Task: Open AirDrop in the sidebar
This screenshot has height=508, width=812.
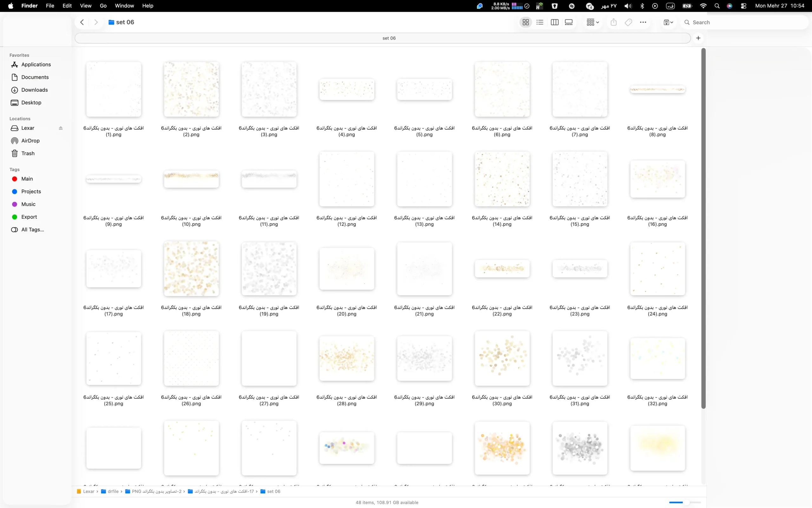Action: 30,141
